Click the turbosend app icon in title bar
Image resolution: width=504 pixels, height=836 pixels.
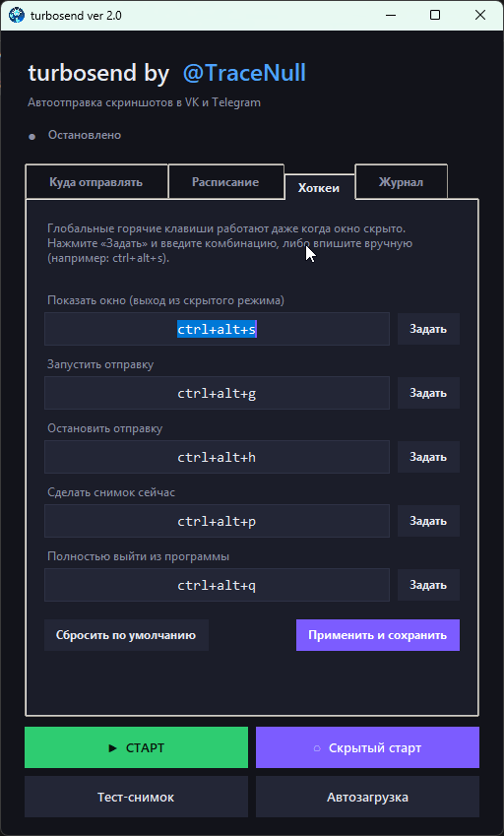[x=17, y=16]
